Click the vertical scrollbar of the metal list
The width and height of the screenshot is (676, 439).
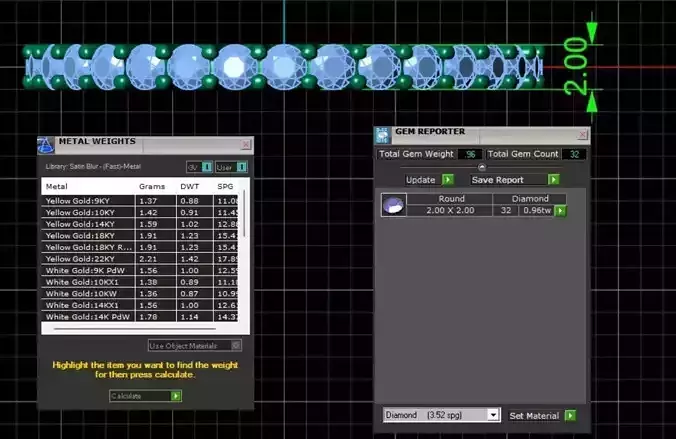coord(244,213)
